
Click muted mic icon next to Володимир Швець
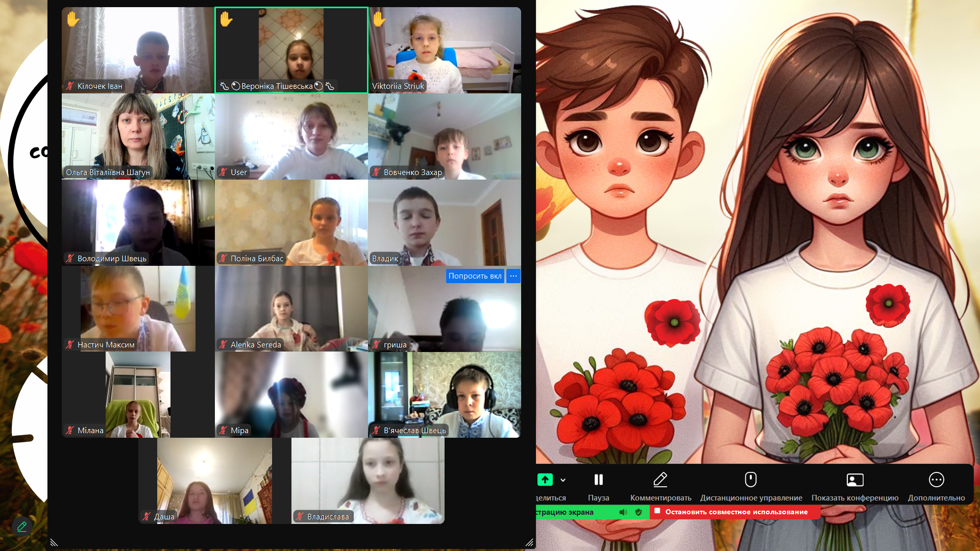(70, 259)
